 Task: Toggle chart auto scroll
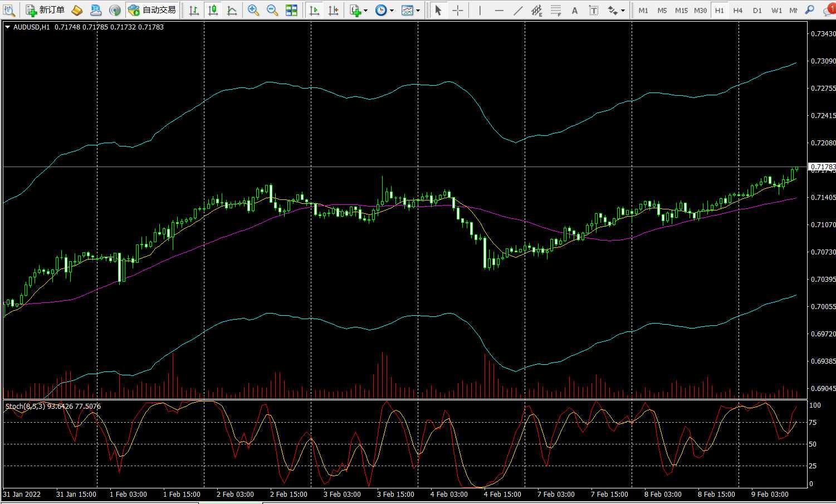click(314, 10)
